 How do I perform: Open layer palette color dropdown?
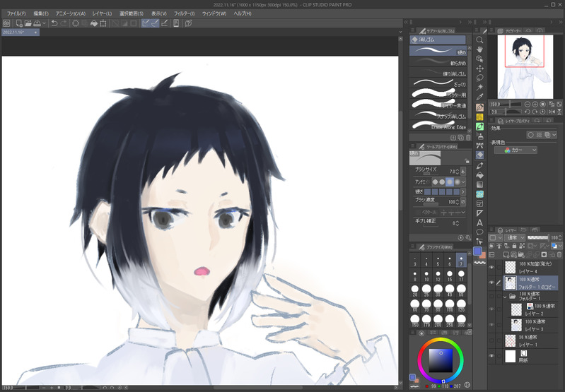pyautogui.click(x=496, y=237)
